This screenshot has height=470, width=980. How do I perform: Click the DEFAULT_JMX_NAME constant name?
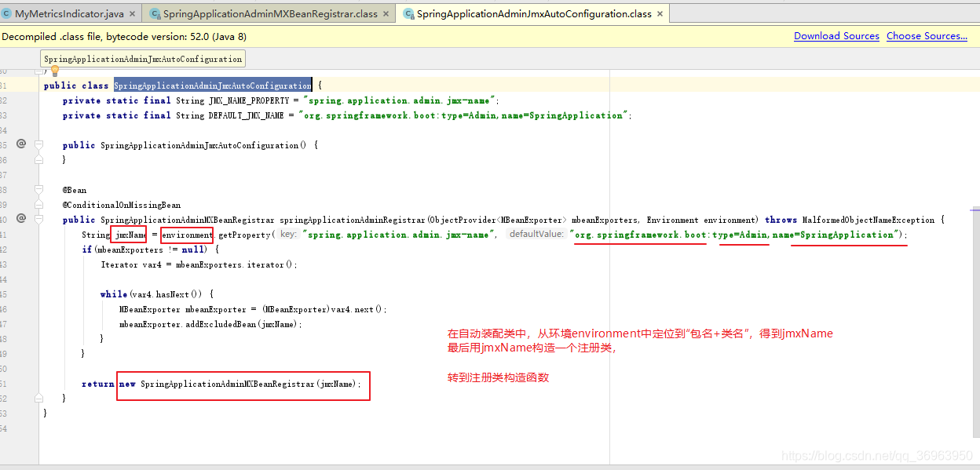(x=246, y=115)
